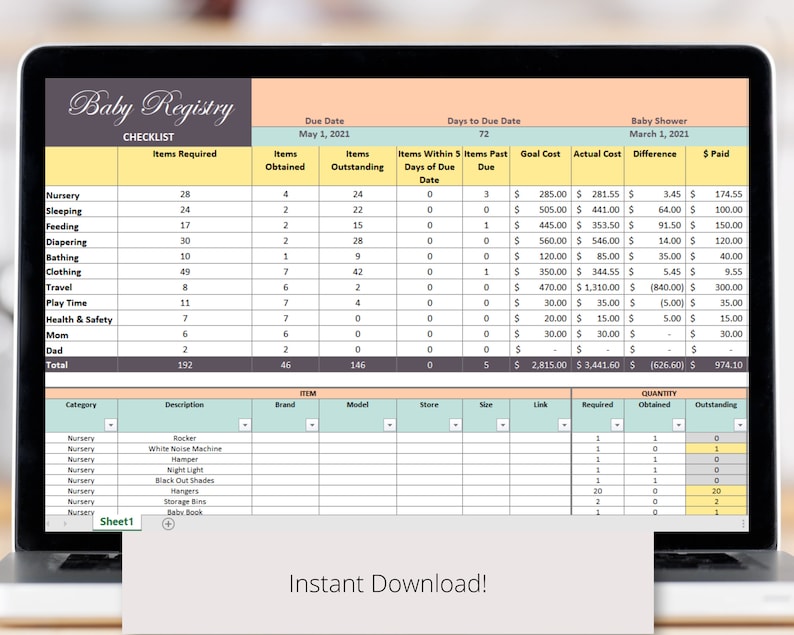Open the Outstanding column filter dropdown
Screen dimensions: 794x635
pyautogui.click(x=740, y=425)
